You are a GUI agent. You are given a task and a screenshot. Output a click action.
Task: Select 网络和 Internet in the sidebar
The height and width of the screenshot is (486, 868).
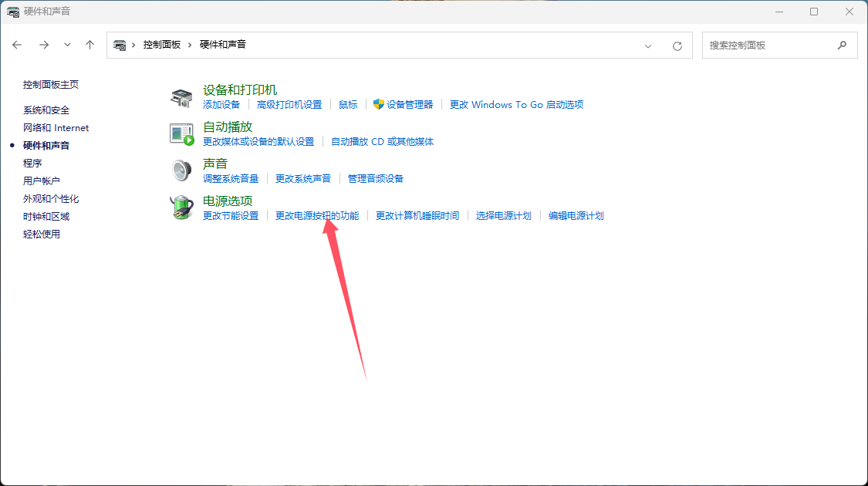point(56,128)
